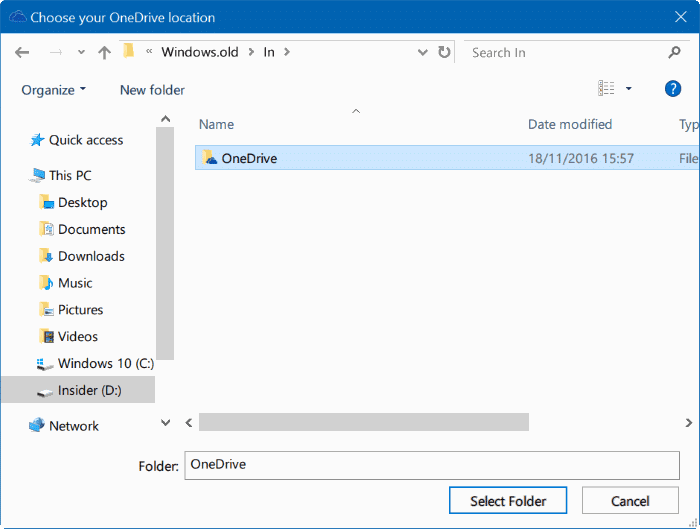Select Windows.old in the address path
700x529 pixels.
click(200, 52)
